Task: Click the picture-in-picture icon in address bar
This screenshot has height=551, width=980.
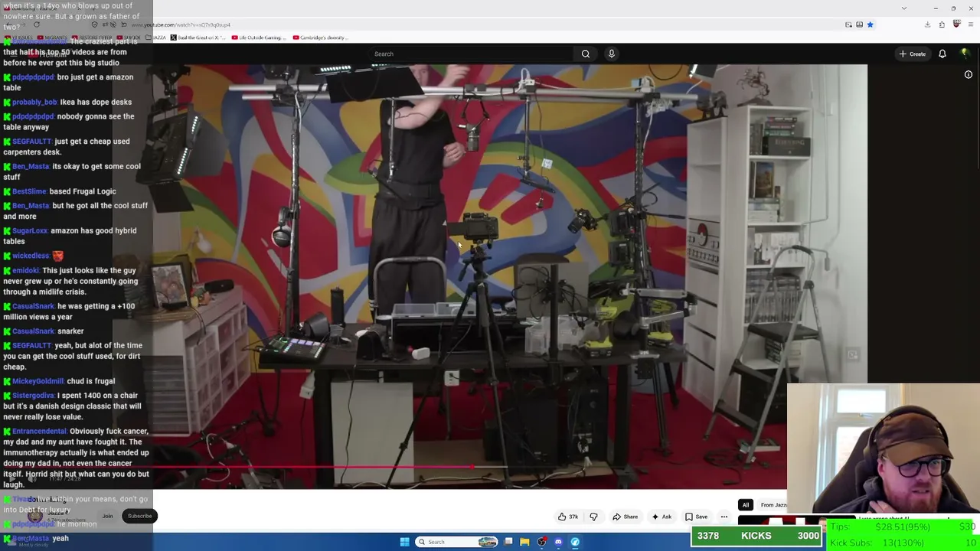Action: (848, 24)
